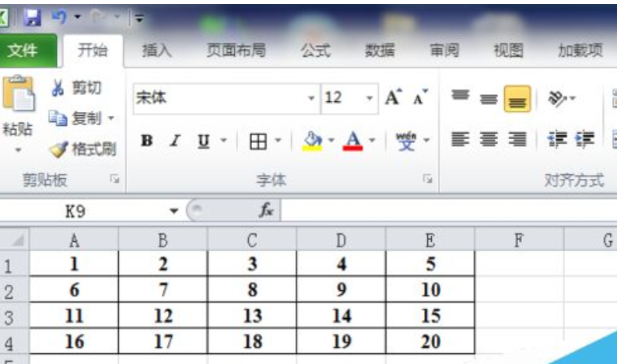Click cell containing 7
Viewport: 617px width, 364px height.
pos(163,289)
